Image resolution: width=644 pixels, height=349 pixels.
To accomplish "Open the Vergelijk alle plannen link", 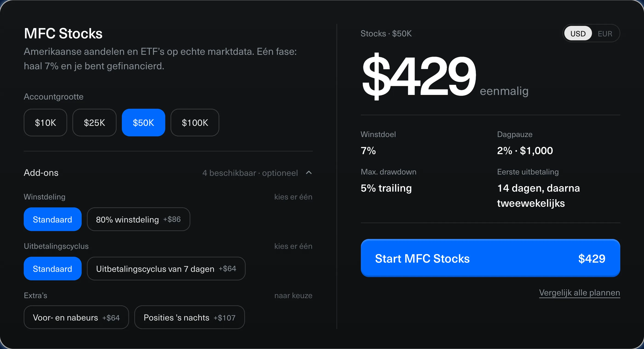I will point(580,293).
